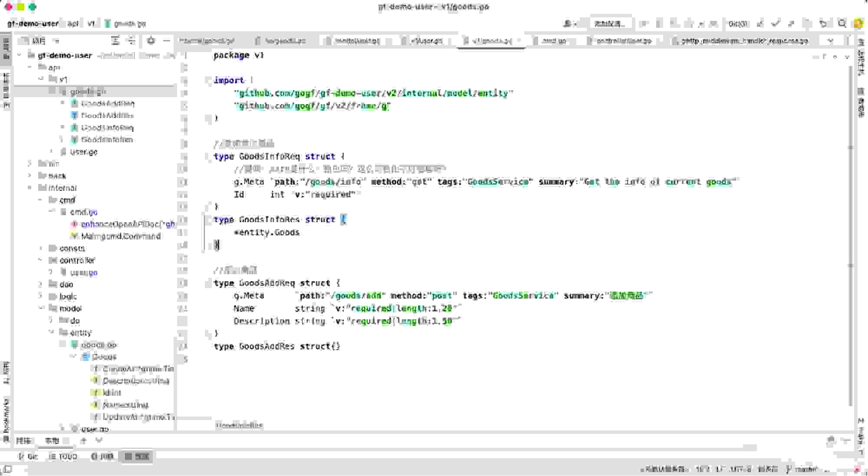Switch to the cmd.go editor tab
Image resolution: width=868 pixels, height=476 pixels.
(553, 40)
